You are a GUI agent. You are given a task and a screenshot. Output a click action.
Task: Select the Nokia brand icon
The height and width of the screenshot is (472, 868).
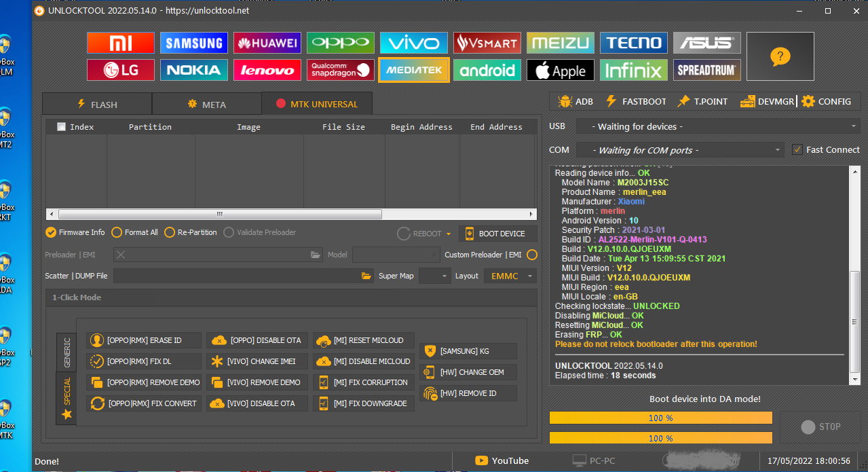point(194,70)
